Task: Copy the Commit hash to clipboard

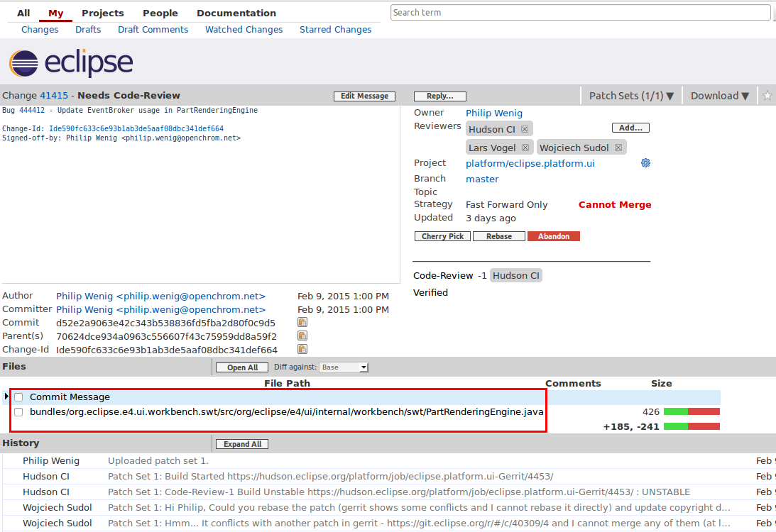Action: [302, 322]
